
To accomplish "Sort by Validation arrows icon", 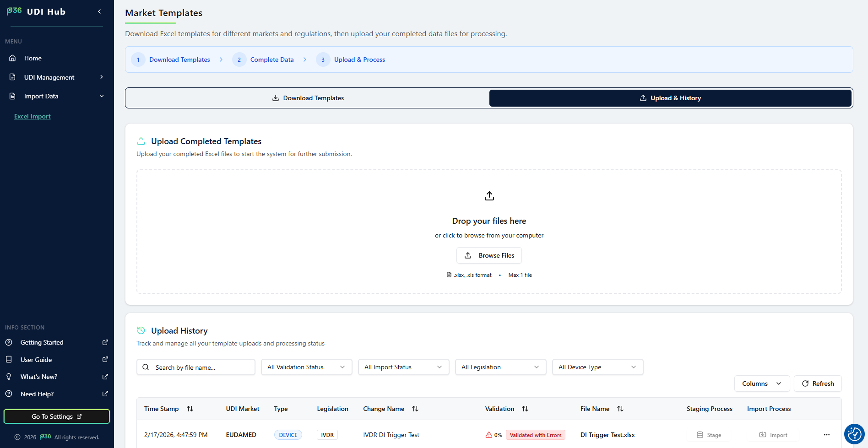I will [525, 409].
